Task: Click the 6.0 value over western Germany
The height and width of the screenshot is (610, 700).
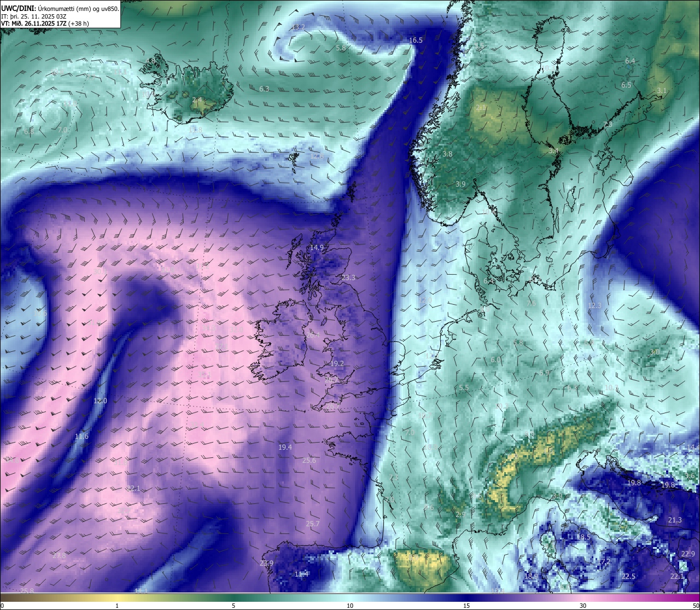Action: [x=495, y=360]
